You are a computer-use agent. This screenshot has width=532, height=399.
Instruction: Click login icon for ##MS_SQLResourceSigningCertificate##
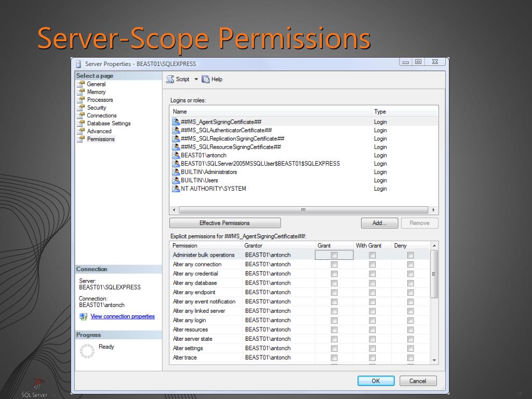pos(176,147)
